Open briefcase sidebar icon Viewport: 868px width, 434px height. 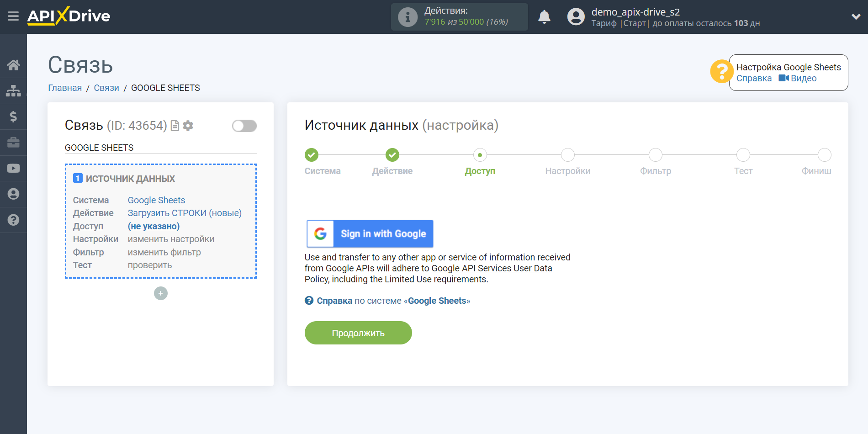pos(13,143)
